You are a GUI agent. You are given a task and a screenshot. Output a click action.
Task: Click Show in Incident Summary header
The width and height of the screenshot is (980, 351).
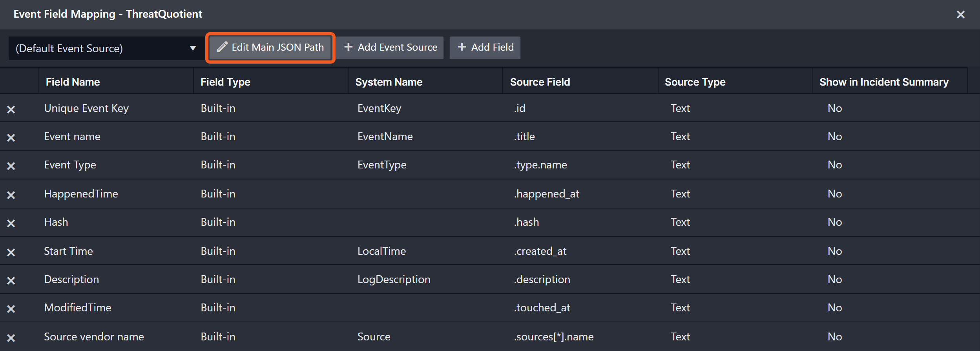coord(884,82)
